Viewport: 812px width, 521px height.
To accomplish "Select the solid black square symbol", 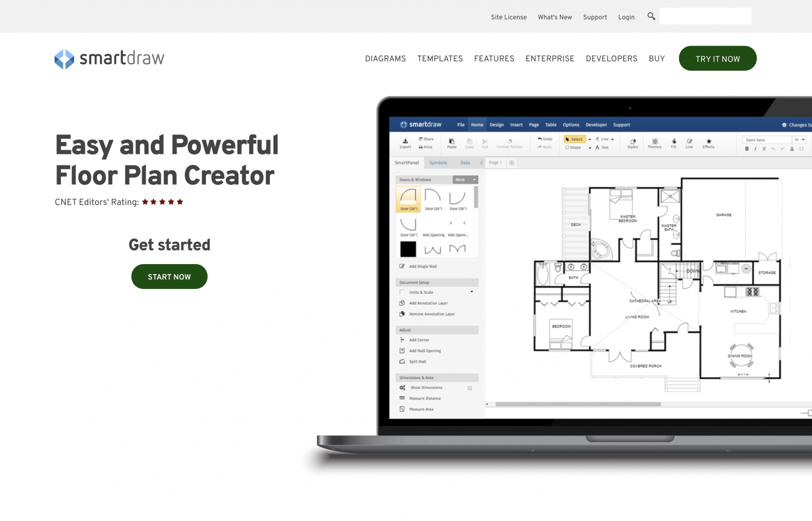I will pos(408,249).
